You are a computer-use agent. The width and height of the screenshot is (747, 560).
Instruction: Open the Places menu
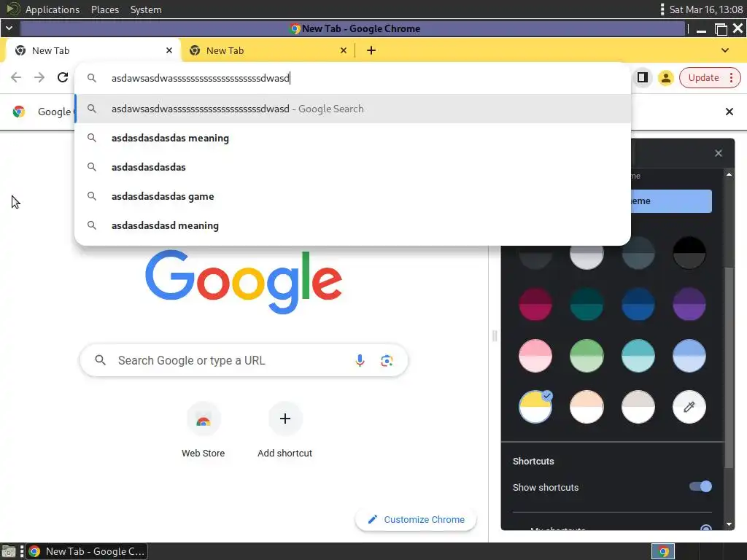tap(105, 9)
